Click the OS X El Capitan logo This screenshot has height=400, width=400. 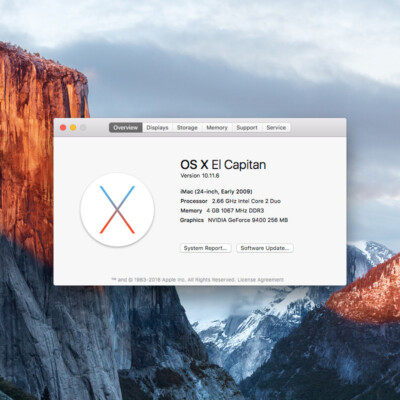tap(117, 210)
